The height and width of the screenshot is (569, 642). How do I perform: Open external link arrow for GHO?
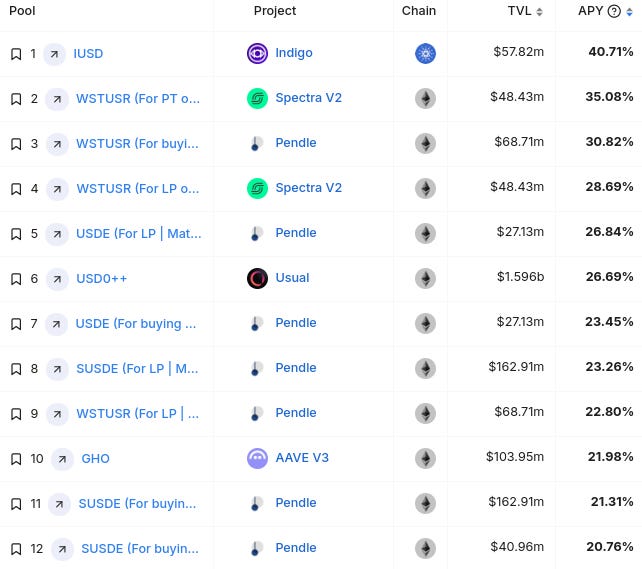(x=62, y=459)
